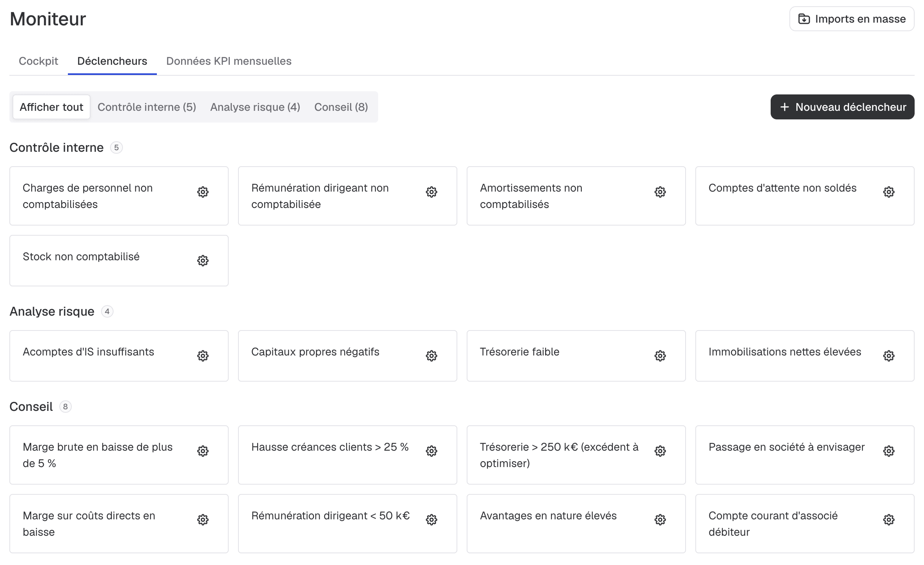Image resolution: width=924 pixels, height=565 pixels.
Task: Click the Conseil section heading
Action: tap(31, 407)
